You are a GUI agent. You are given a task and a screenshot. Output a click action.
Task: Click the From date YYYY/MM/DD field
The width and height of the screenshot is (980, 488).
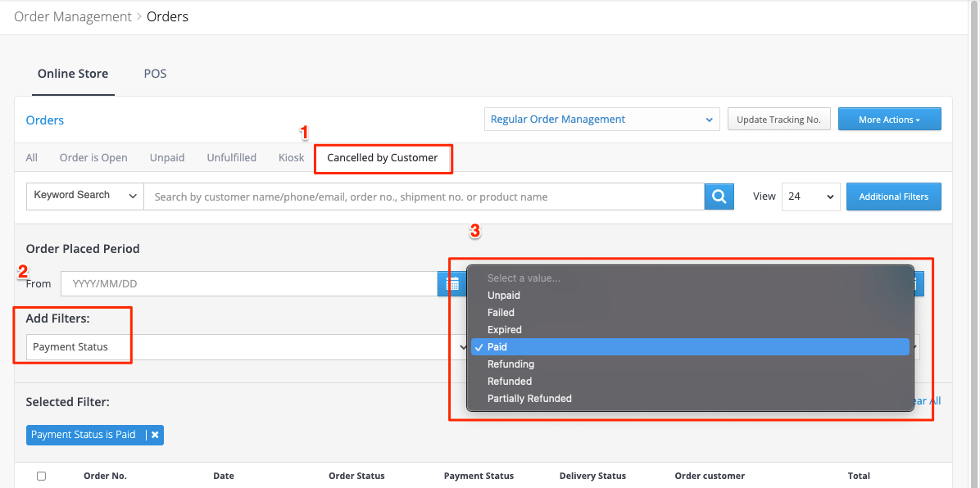point(249,283)
